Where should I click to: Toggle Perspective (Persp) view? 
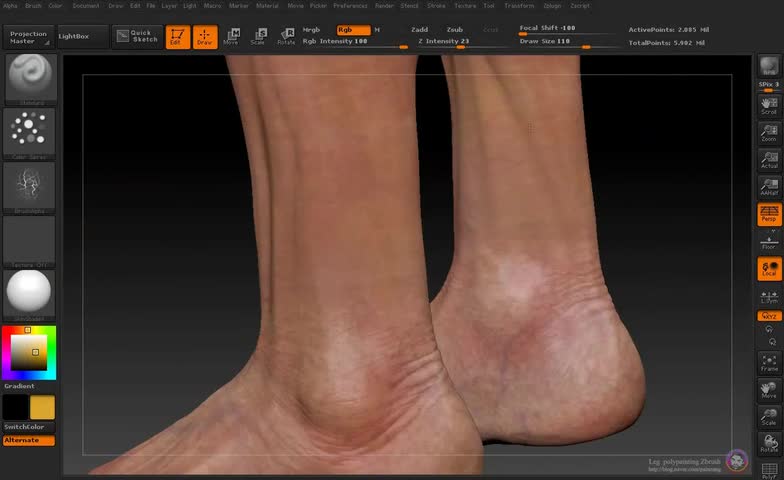click(769, 214)
